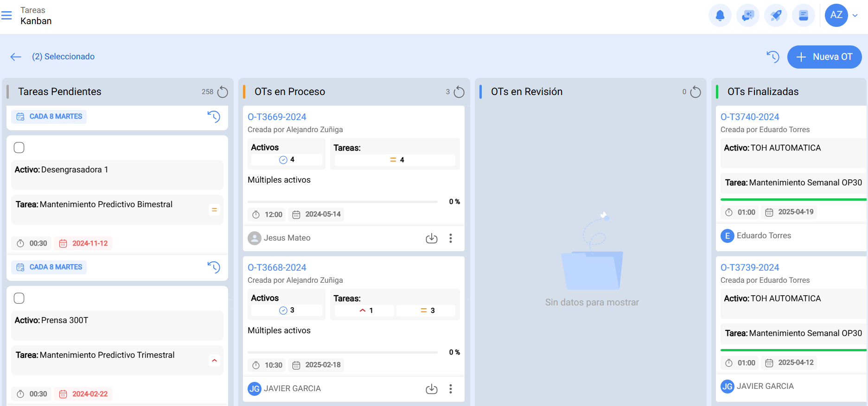This screenshot has height=406, width=868.
Task: Click the Nueva OT button
Action: click(824, 57)
